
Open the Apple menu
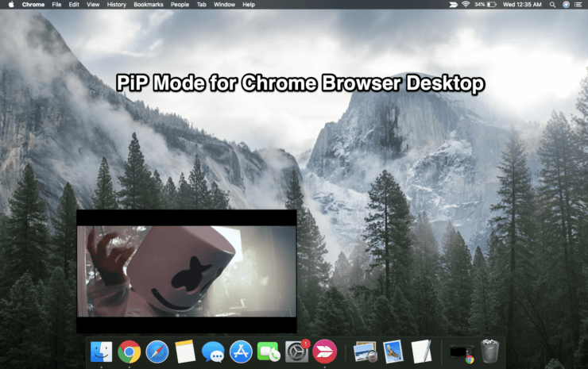[x=11, y=5]
